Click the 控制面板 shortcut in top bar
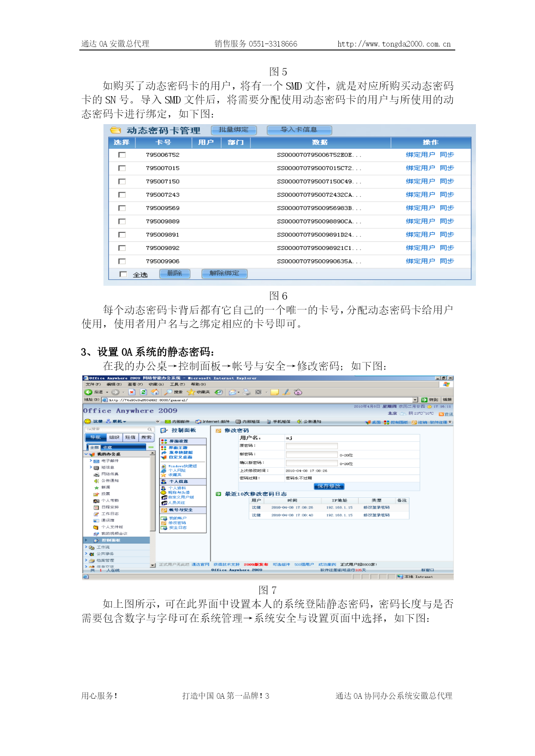The height and width of the screenshot is (756, 535). coord(396,422)
